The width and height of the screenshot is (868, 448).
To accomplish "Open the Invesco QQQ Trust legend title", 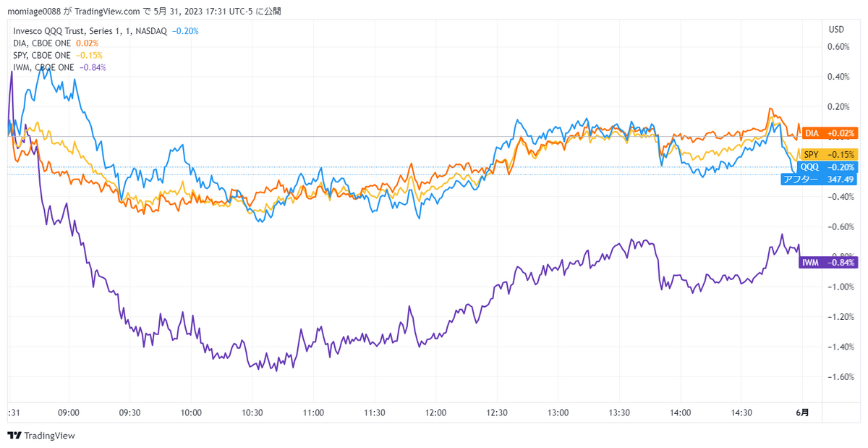I will (90, 31).
